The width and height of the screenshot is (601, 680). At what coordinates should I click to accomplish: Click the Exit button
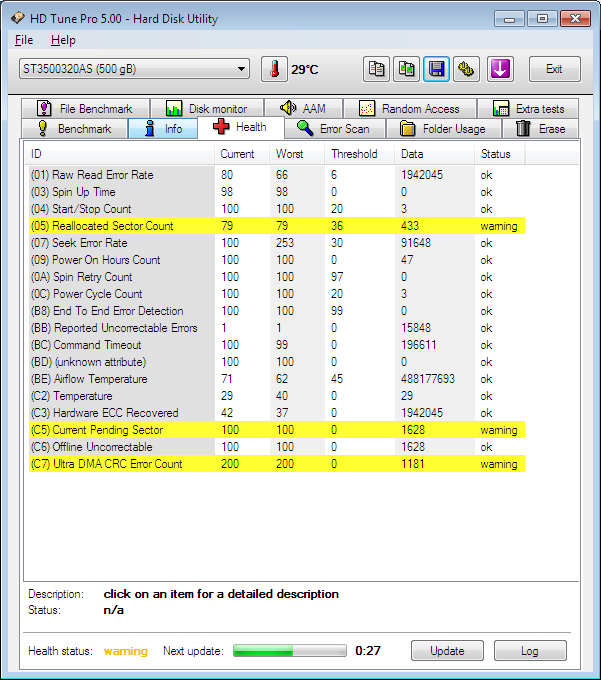point(554,69)
